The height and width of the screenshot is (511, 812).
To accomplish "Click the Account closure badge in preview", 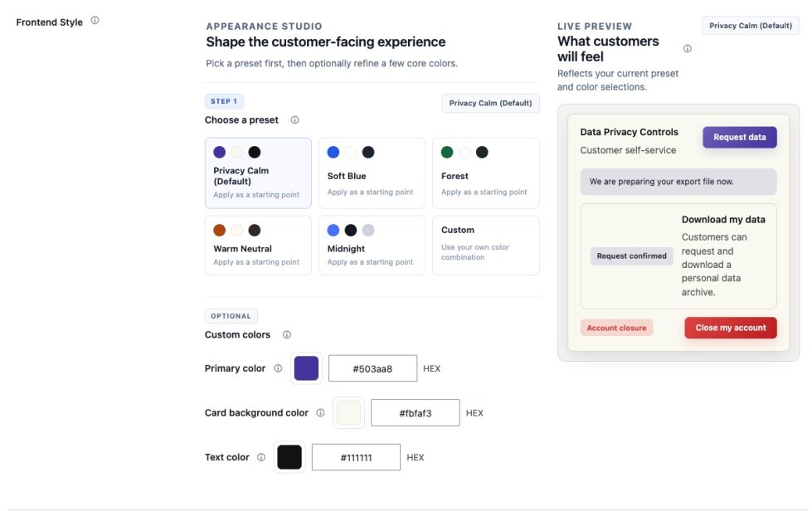I will [616, 328].
